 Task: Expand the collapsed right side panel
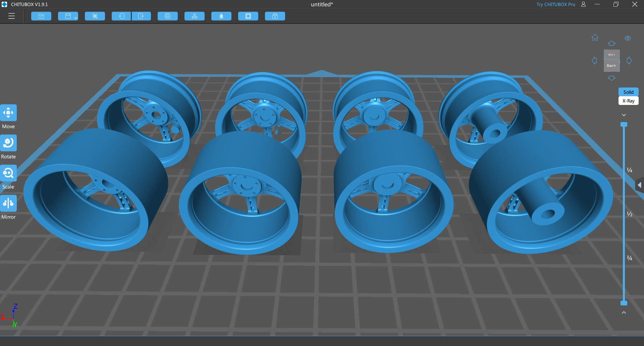(x=639, y=185)
